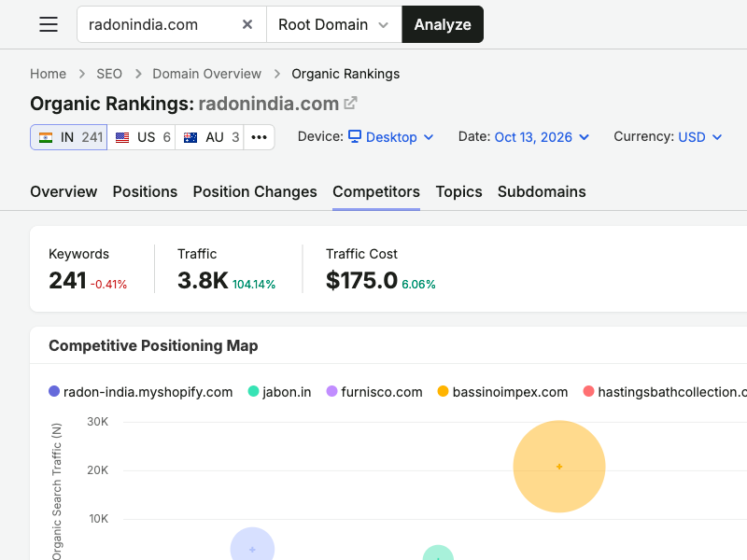
Task: Open the Oct 13, 2026 date picker
Action: coord(542,137)
